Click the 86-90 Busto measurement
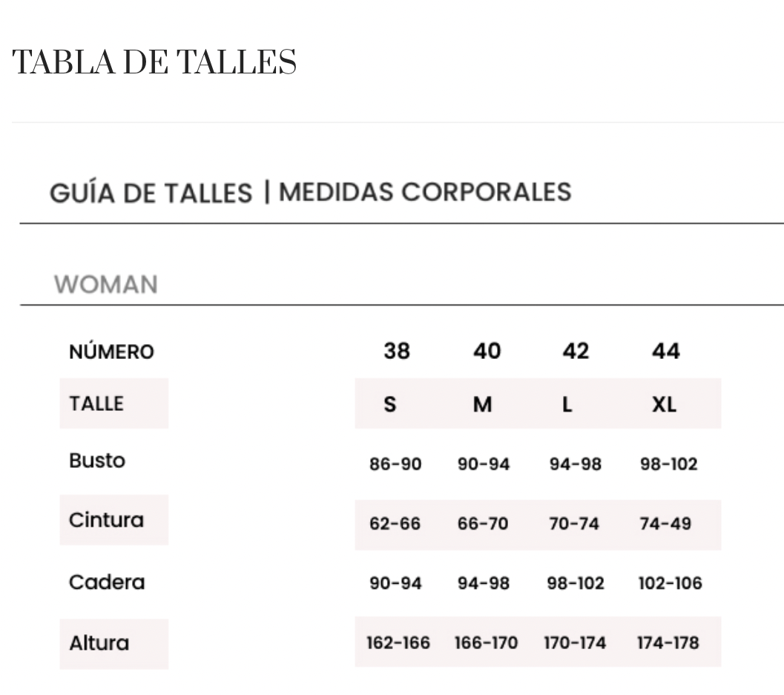The image size is (784, 695). (395, 465)
